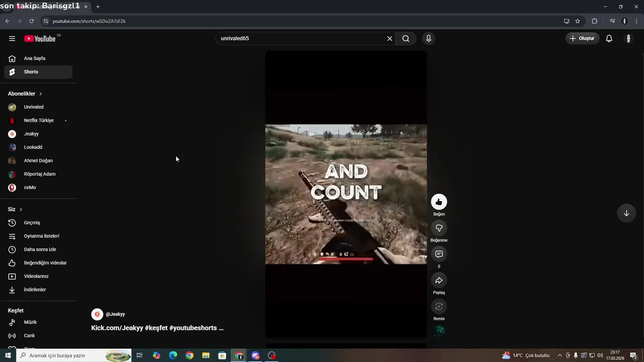The image size is (644, 362).
Task: Open the YouTube hamburger guide menu
Action: pos(12,39)
